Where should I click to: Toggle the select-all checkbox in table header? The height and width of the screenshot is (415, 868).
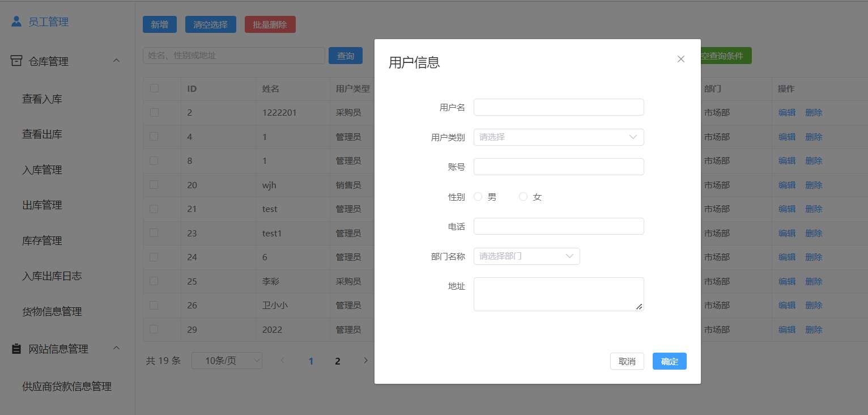click(154, 88)
